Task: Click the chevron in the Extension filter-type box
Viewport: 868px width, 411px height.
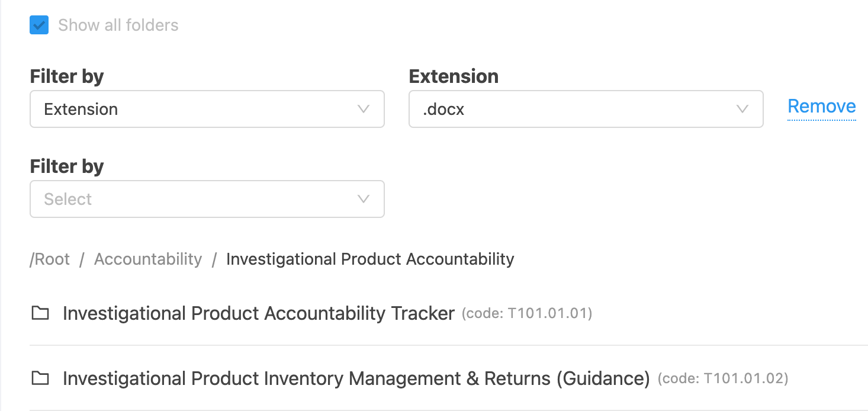Action: click(364, 109)
